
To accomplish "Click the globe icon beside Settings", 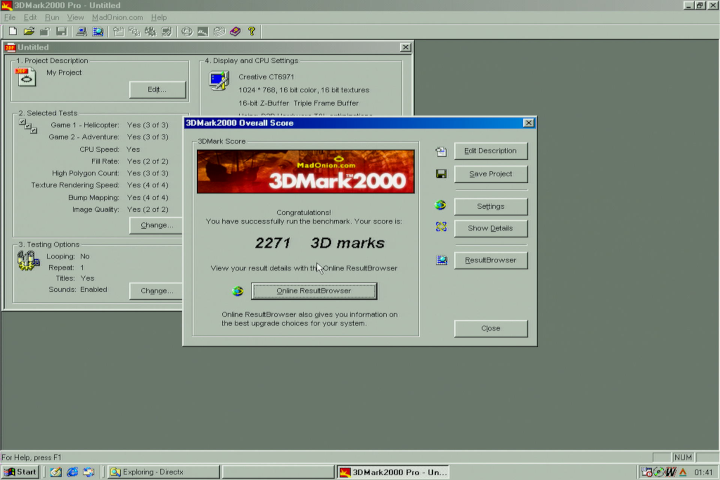I will point(440,205).
